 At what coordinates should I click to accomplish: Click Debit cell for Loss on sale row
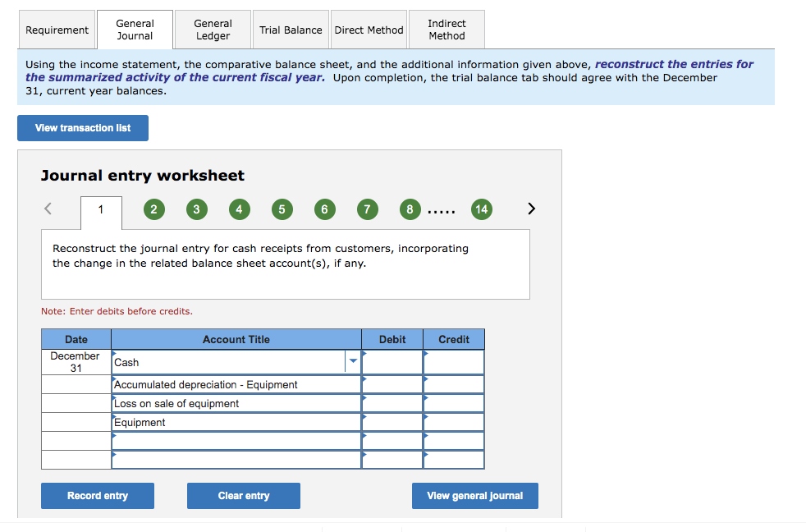392,403
